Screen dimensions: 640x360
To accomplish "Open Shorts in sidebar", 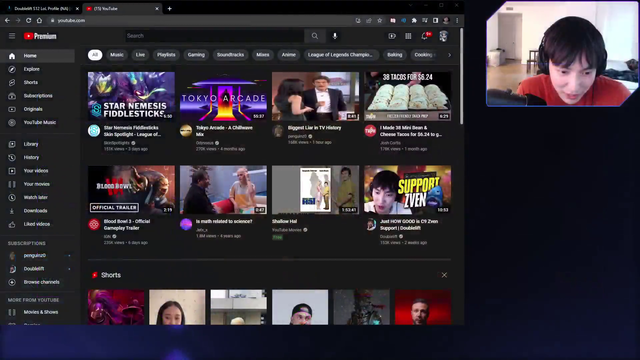I will click(37, 82).
